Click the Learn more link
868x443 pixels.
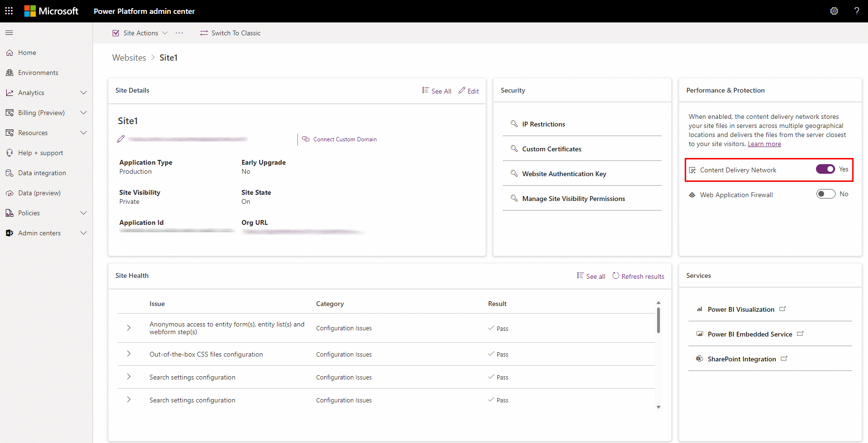click(x=764, y=144)
